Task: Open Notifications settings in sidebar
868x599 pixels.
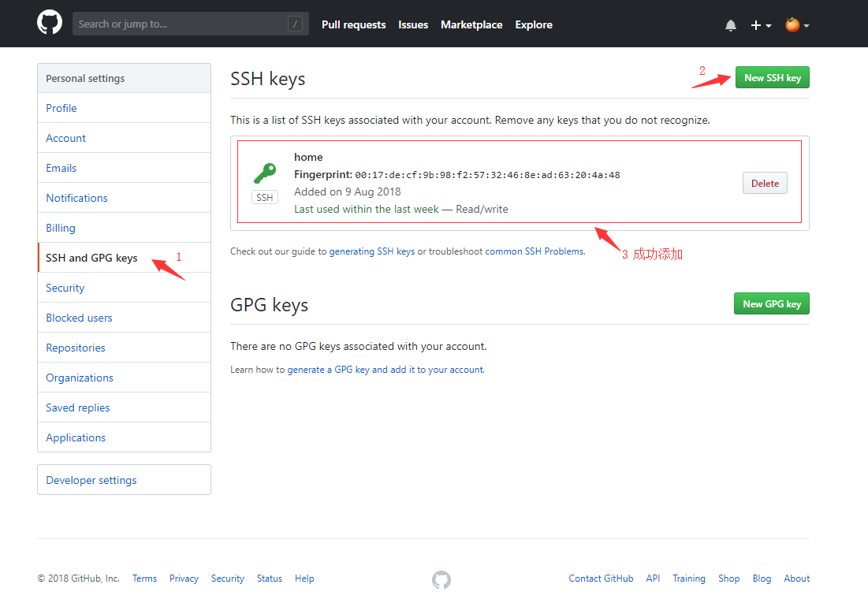Action: pyautogui.click(x=76, y=198)
